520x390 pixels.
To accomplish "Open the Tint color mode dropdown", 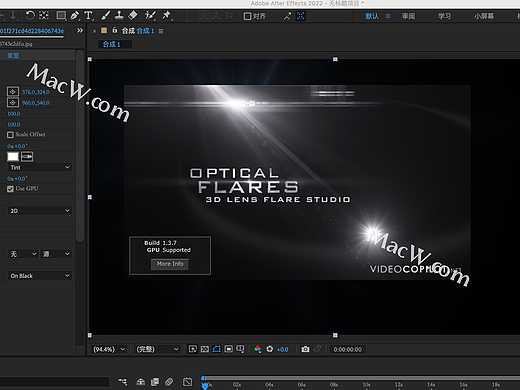I will pyautogui.click(x=39, y=167).
